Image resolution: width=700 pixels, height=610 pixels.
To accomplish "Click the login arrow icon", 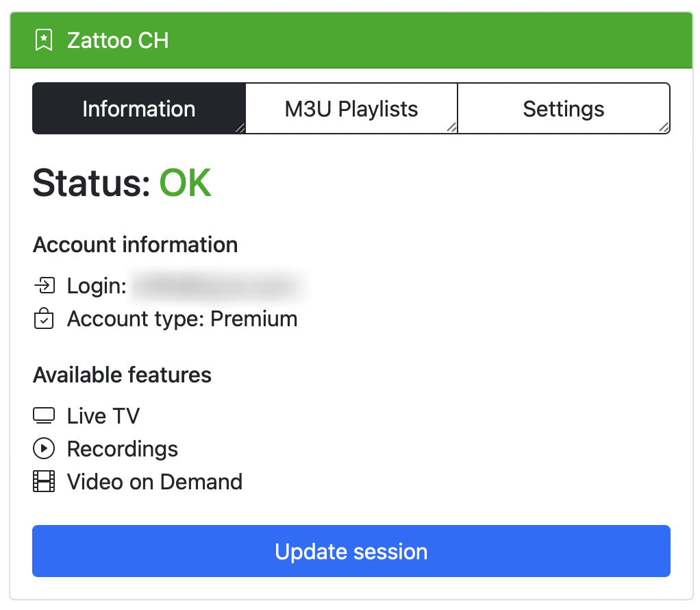I will [x=45, y=285].
